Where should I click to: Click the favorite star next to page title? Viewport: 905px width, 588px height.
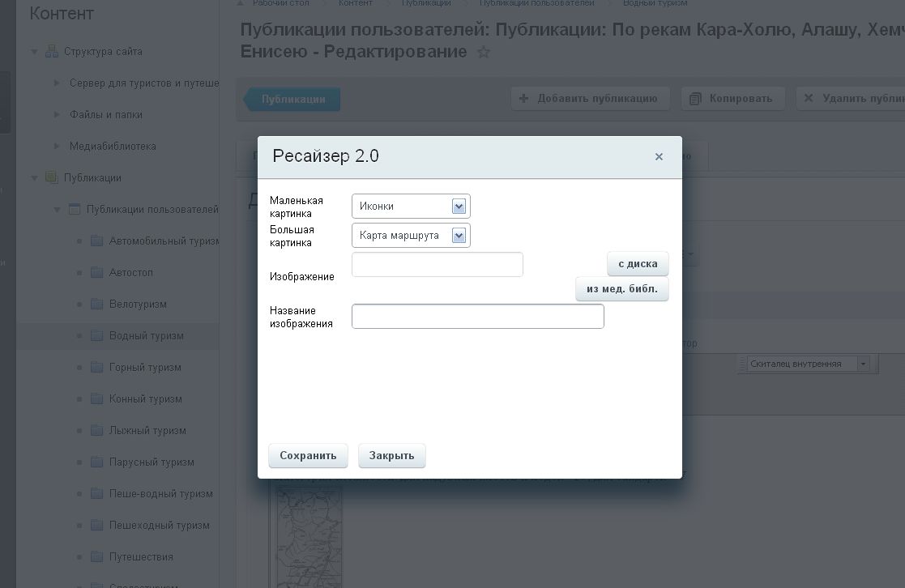tap(484, 53)
